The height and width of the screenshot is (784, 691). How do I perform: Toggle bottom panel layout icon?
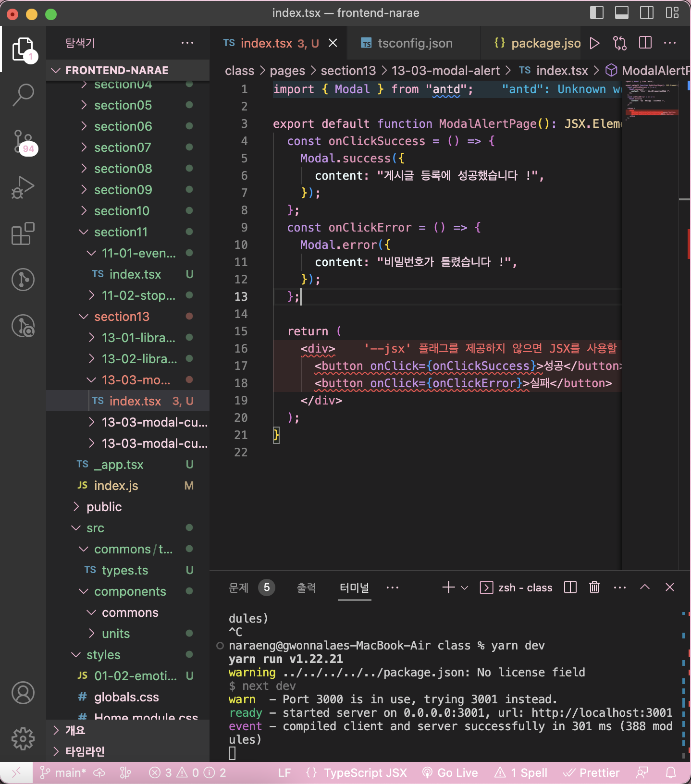click(x=622, y=13)
